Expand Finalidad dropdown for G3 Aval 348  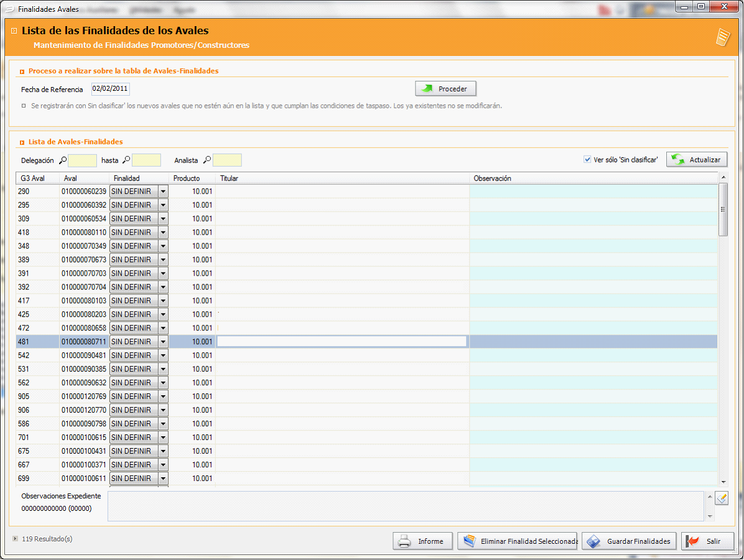(163, 246)
